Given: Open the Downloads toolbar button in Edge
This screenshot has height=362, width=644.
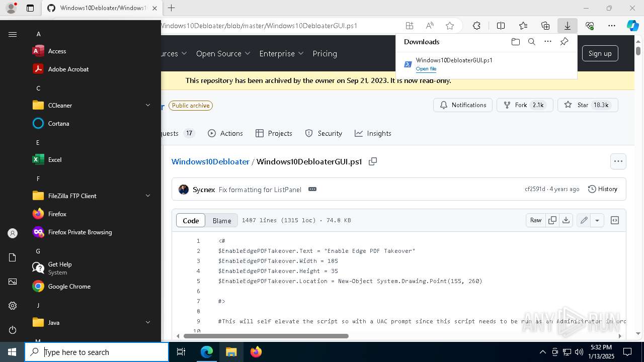Looking at the screenshot, I should [x=567, y=26].
